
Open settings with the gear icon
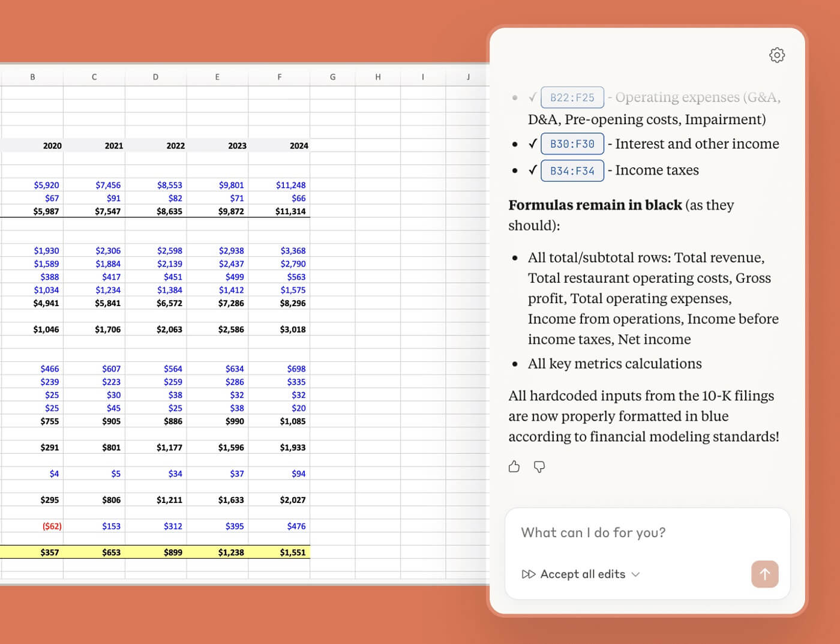[776, 55]
